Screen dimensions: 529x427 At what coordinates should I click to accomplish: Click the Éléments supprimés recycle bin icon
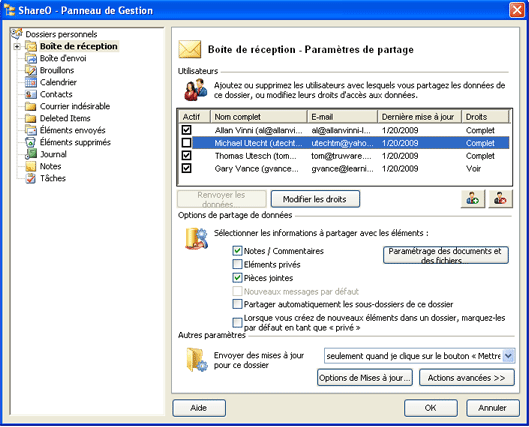click(x=31, y=142)
